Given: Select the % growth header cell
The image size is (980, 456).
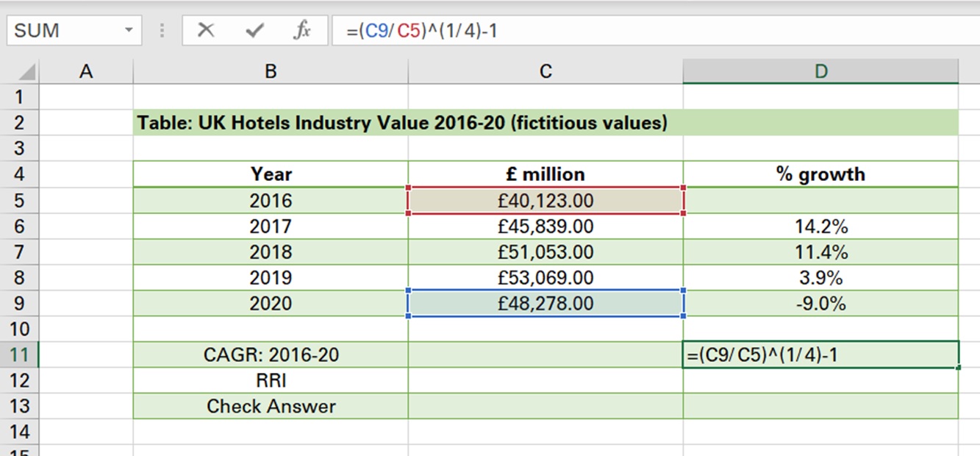Looking at the screenshot, I should tap(820, 174).
